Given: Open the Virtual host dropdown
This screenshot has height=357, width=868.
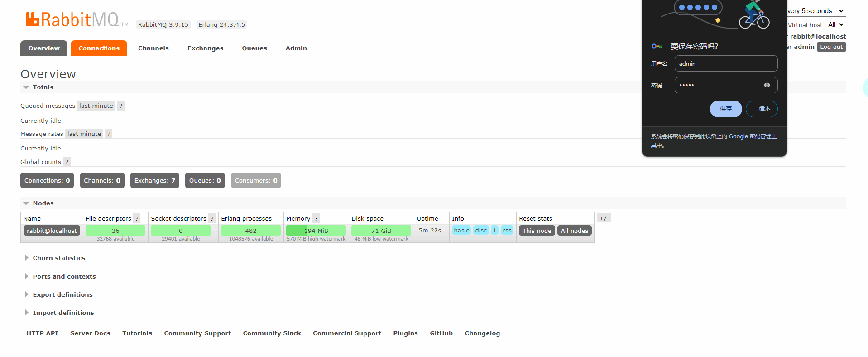Looking at the screenshot, I should 835,25.
